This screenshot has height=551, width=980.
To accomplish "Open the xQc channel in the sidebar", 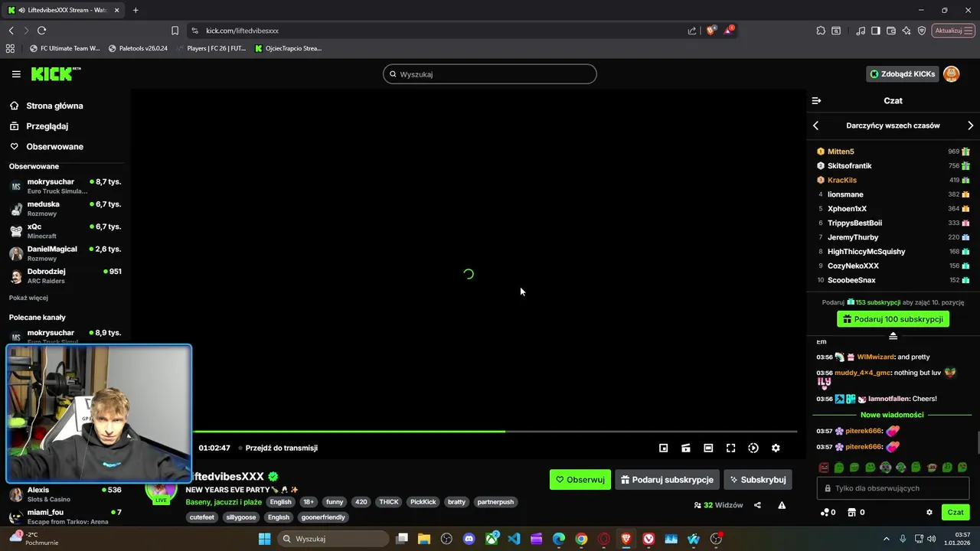I will [64, 230].
